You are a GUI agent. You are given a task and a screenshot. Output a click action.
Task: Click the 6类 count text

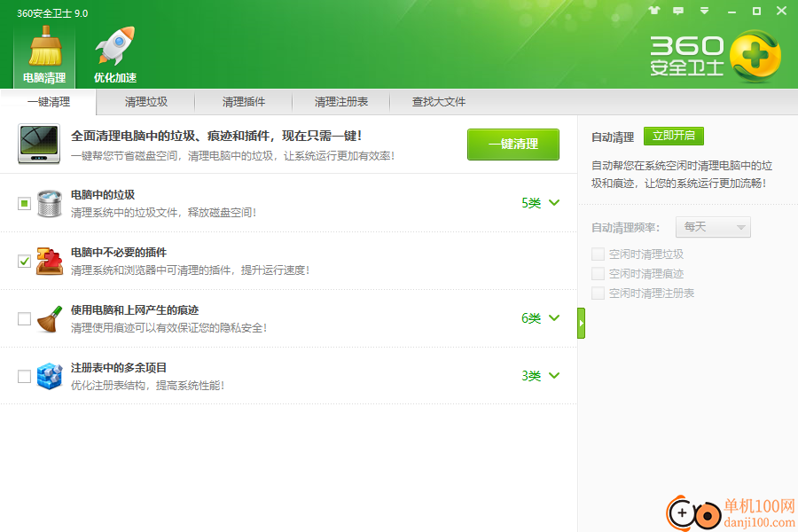pos(531,318)
